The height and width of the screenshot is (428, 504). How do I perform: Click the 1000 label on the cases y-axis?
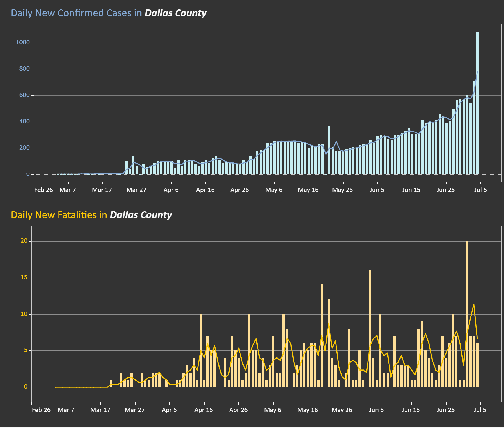[x=23, y=42]
